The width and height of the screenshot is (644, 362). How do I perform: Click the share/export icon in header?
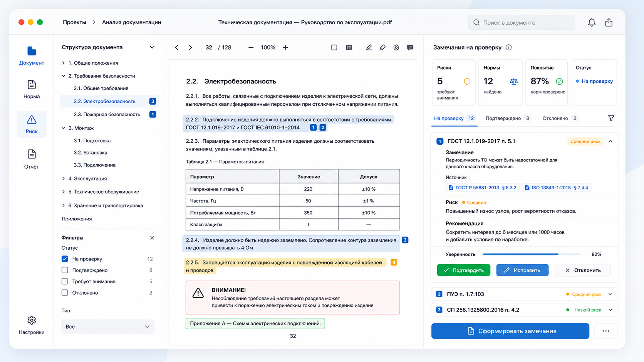pos(609,22)
